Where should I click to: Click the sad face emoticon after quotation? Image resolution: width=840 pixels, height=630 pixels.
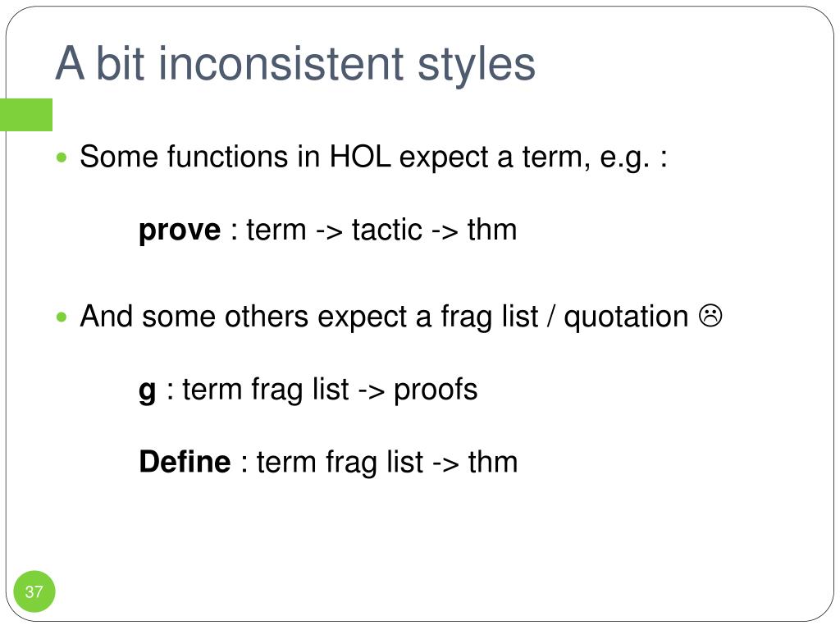710,316
